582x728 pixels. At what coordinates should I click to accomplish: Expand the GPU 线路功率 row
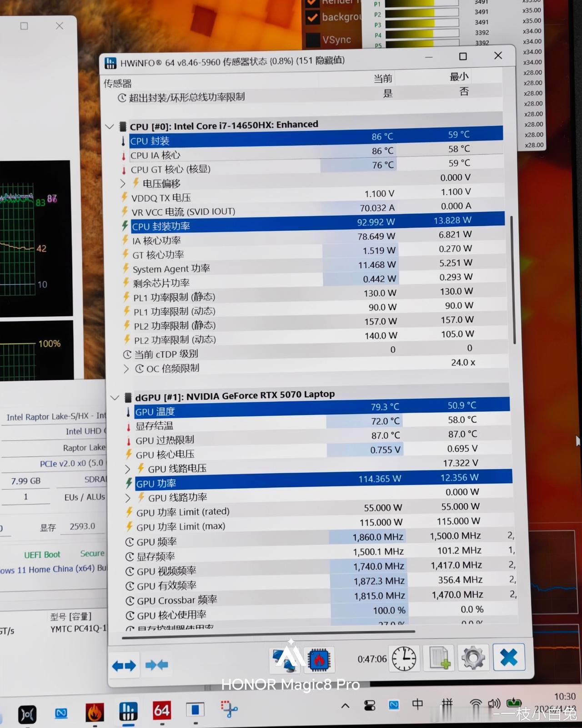click(128, 498)
